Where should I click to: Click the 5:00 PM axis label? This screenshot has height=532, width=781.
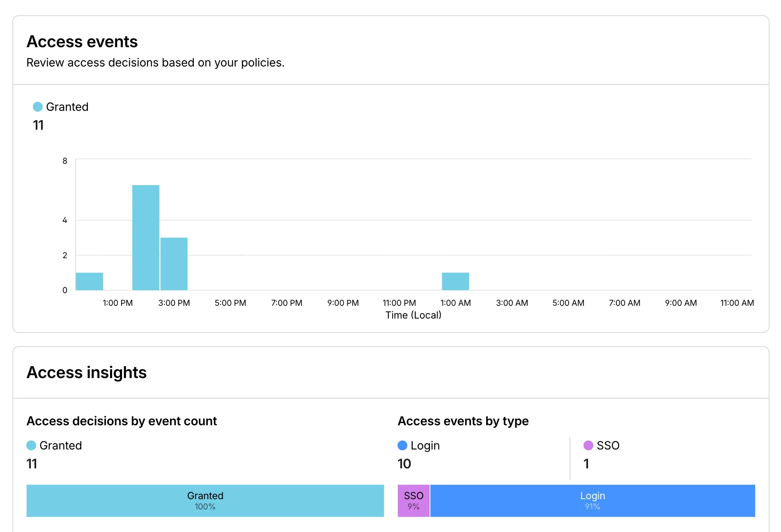(x=230, y=303)
